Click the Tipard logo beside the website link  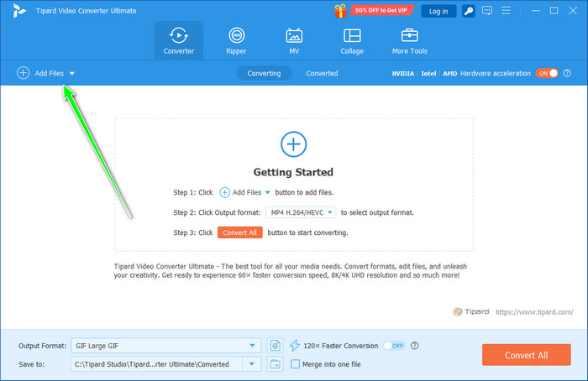(x=471, y=311)
